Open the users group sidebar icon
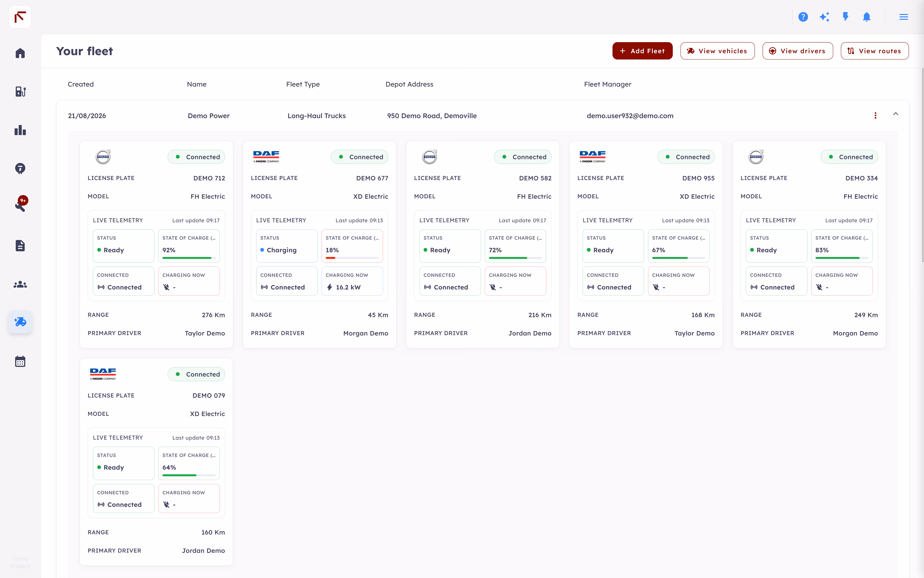Viewport: 924px width, 578px height. tap(20, 284)
